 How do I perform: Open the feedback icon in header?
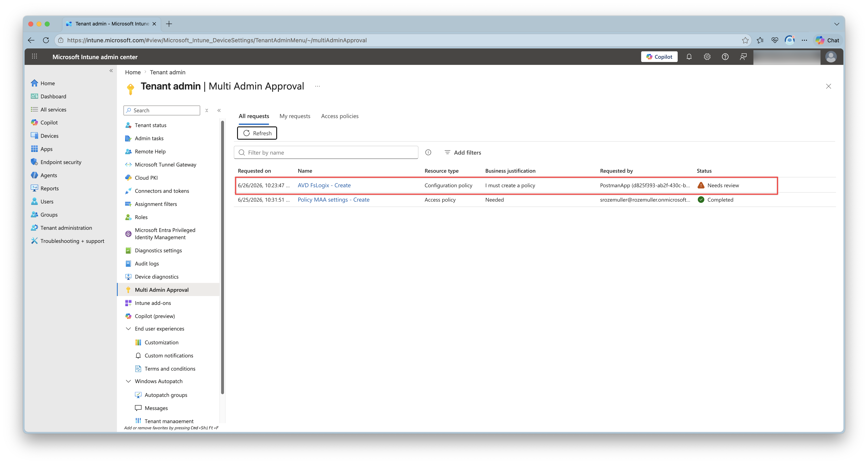tap(743, 57)
